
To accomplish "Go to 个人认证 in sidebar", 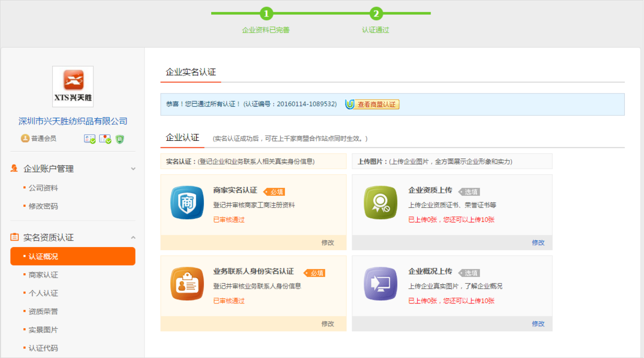I will [x=43, y=293].
